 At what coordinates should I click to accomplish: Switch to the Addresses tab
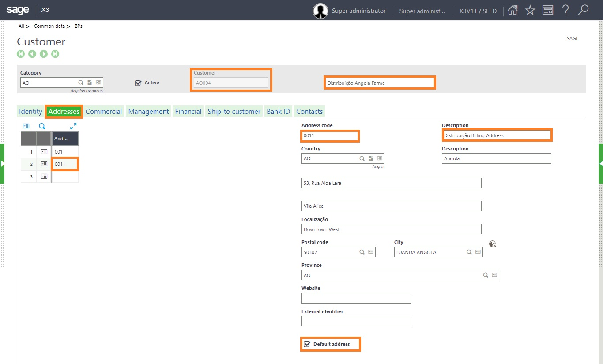tap(64, 112)
